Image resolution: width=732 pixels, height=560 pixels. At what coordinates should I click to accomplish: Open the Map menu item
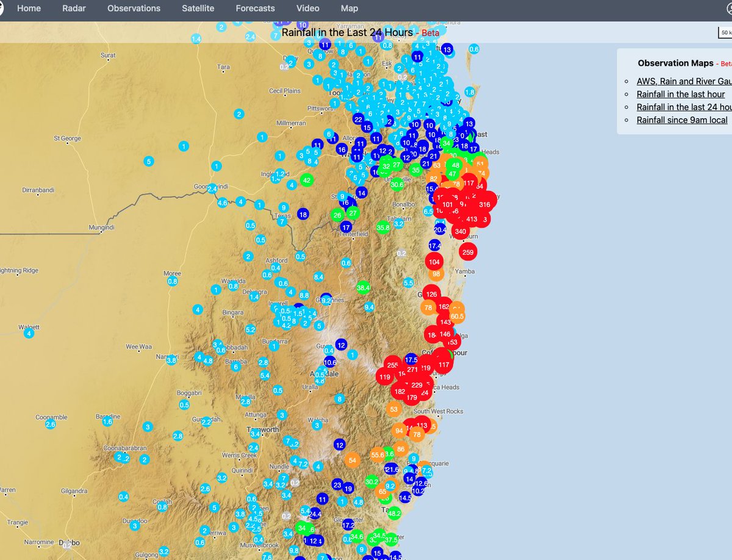point(350,9)
